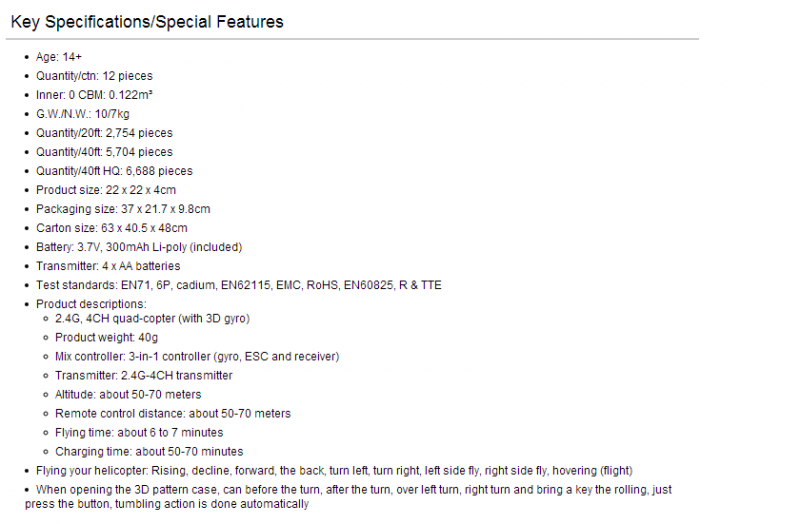Click the Product weight: 40g sub-item
800x524 pixels.
(x=107, y=338)
